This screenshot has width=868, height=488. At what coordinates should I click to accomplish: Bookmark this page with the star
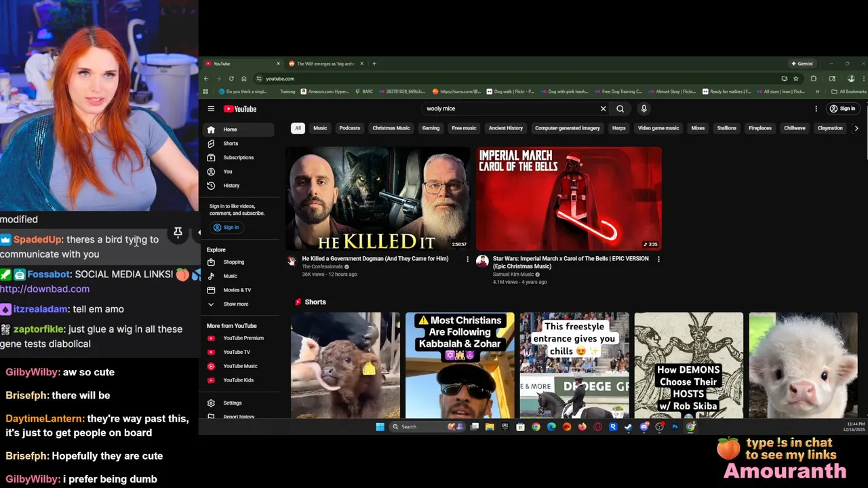[x=795, y=79]
